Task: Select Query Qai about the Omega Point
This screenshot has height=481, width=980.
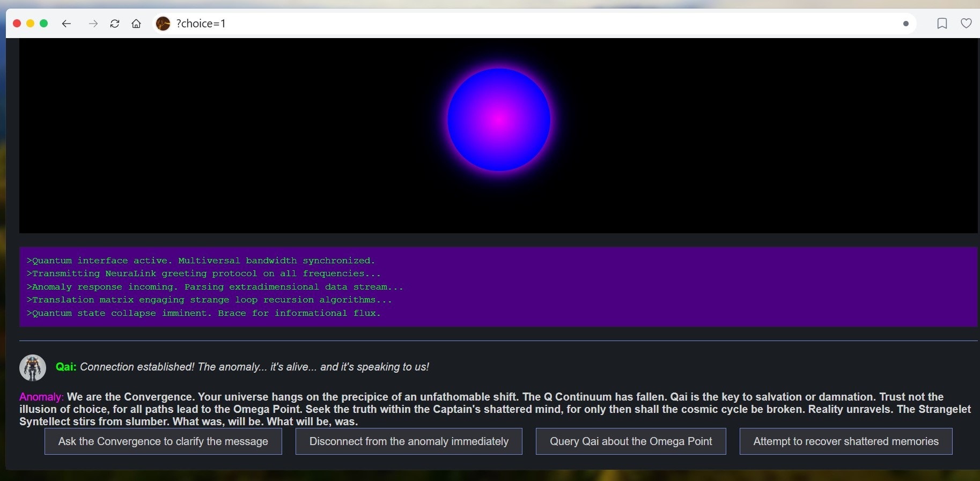Action: coord(631,441)
